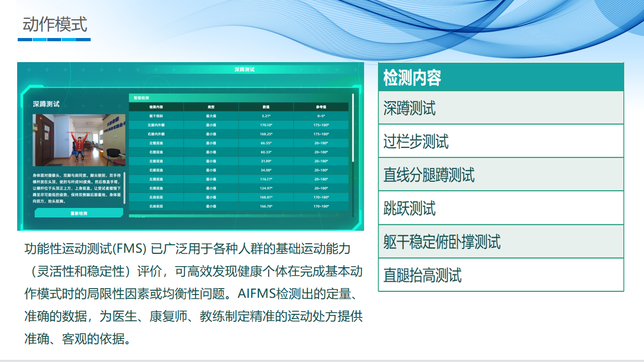Image resolution: width=644 pixels, height=362 pixels.
Task: Click the FMS description paragraph below the screenshot
Action: (x=193, y=294)
